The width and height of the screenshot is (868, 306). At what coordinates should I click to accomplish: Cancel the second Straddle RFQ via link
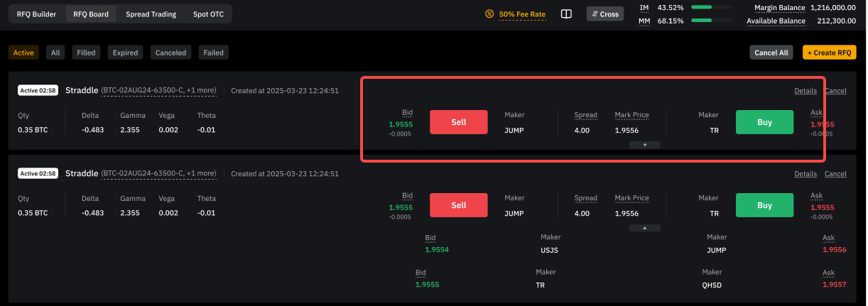coord(835,174)
